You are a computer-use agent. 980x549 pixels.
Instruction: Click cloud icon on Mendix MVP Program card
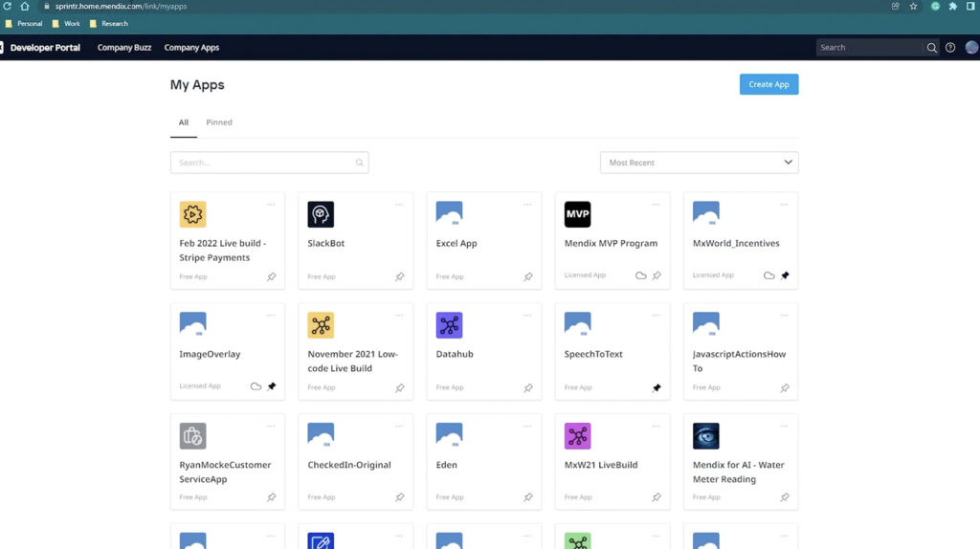pos(641,275)
